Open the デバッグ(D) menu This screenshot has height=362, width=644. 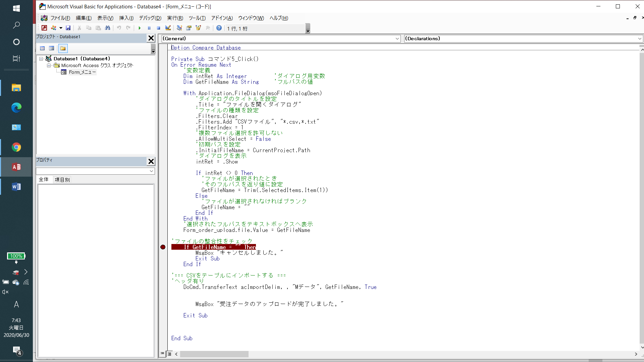click(150, 18)
